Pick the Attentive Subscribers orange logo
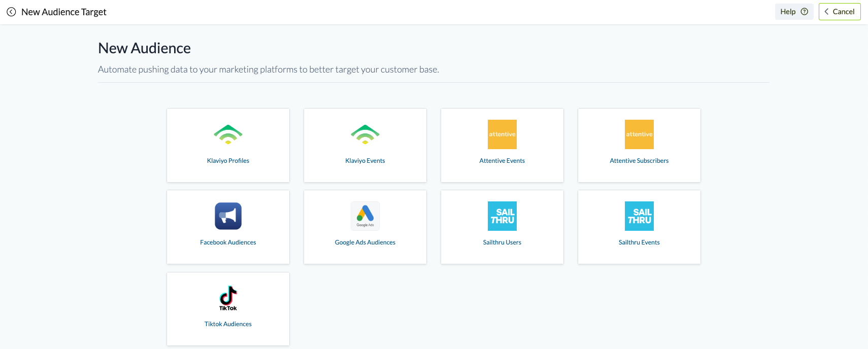 (639, 134)
